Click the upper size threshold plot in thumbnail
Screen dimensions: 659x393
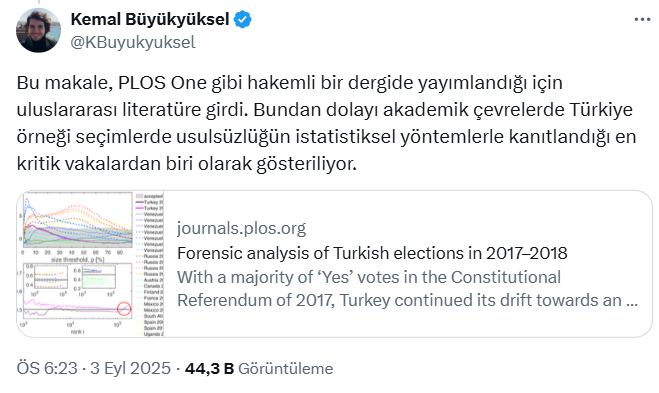coord(78,220)
